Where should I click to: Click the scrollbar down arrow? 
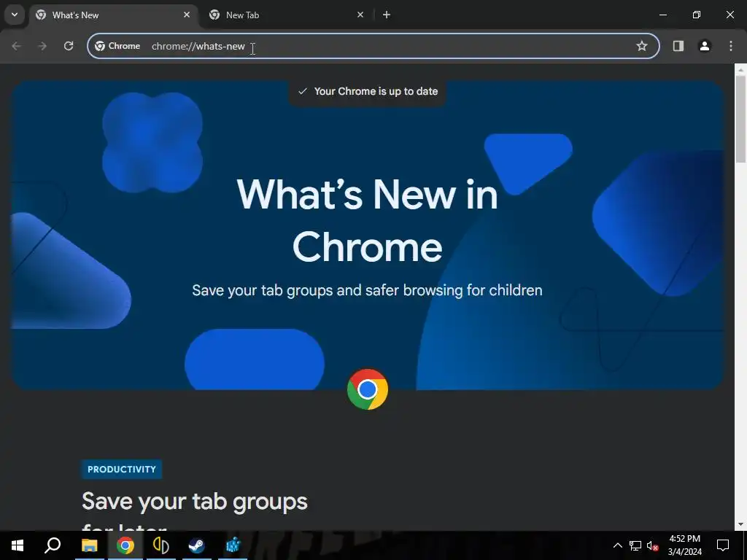click(x=740, y=524)
